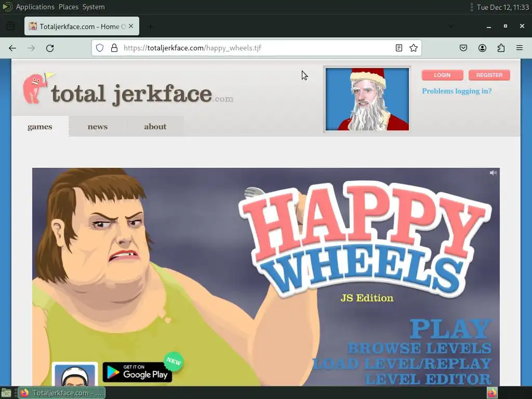The image size is (532, 399).
Task: Open the Firefox hamburger menu
Action: coord(520,48)
